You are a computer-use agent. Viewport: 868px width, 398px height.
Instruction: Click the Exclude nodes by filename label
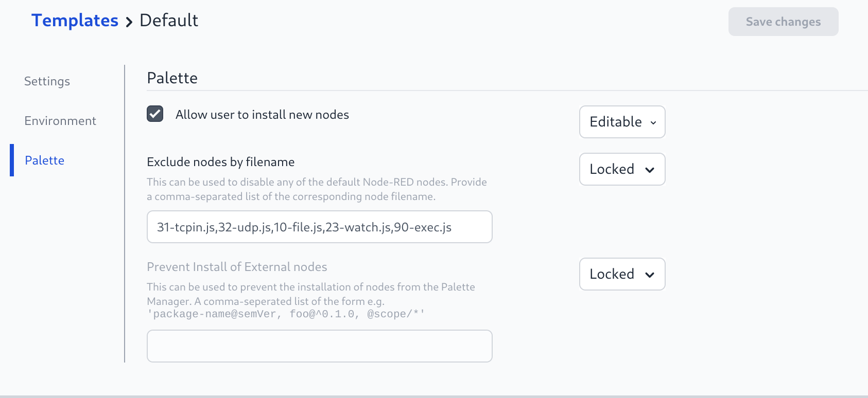point(220,162)
